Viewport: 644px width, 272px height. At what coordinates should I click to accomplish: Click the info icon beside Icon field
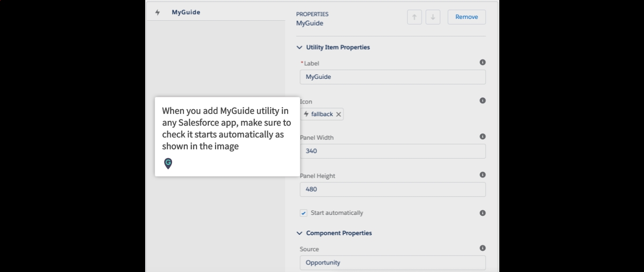tap(483, 101)
